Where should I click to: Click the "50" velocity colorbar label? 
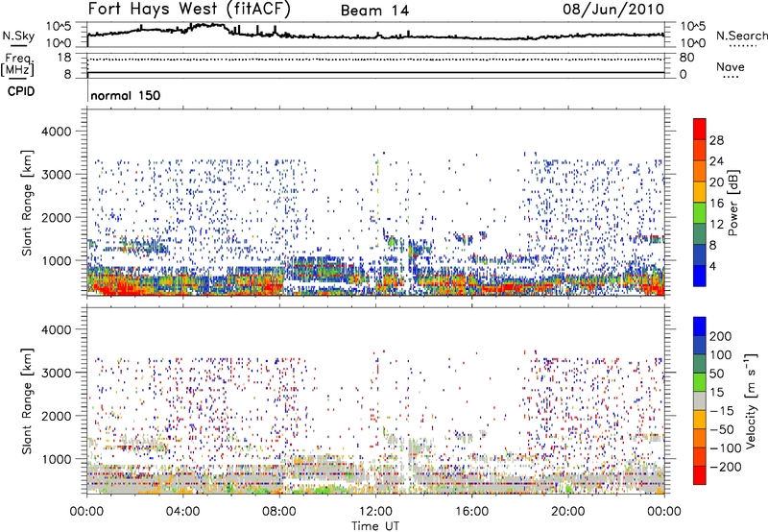pyautogui.click(x=716, y=374)
